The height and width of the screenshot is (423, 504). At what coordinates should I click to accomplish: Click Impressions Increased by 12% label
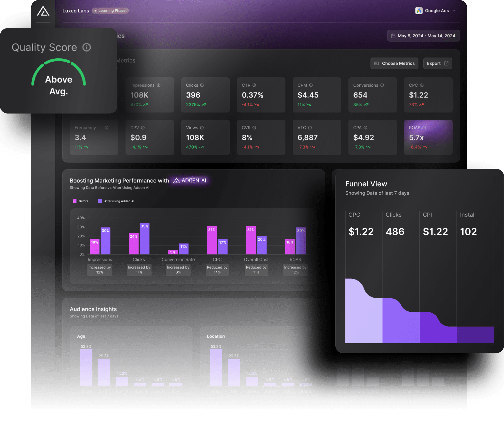100,270
